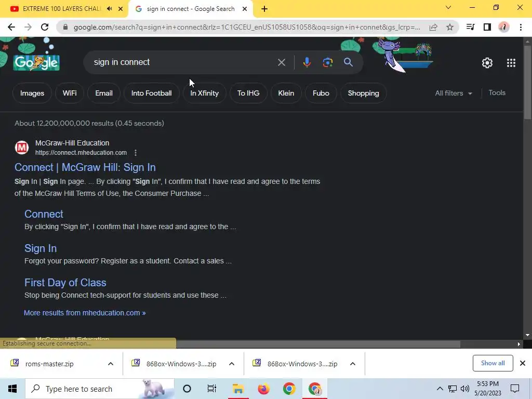Open roms-master.zip download

coord(49,364)
